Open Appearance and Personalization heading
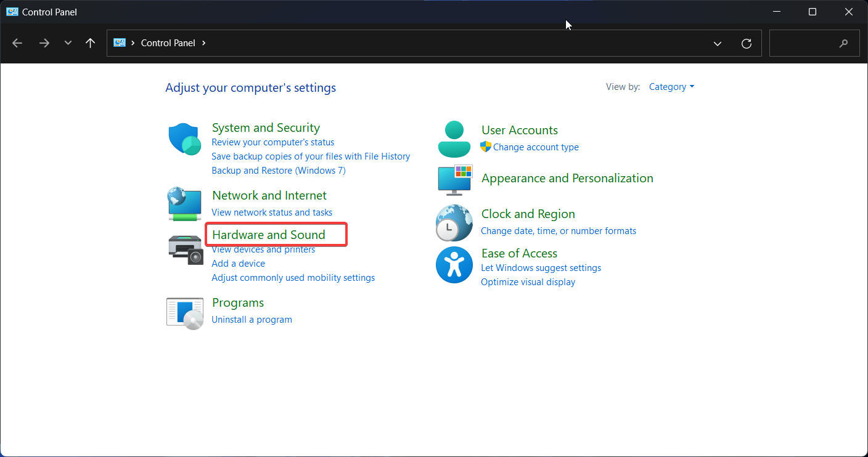Screen dimensions: 868x457 (x=567, y=178)
